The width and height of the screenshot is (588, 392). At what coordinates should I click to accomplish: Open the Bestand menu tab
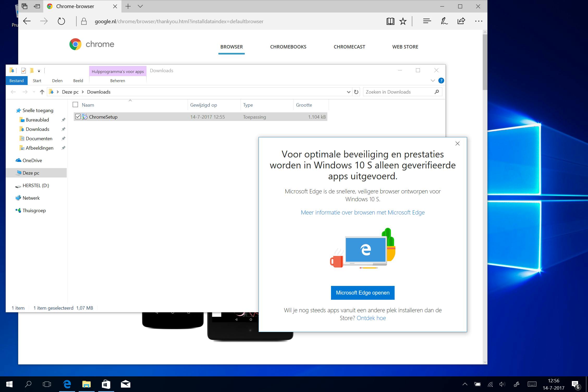[x=16, y=81]
